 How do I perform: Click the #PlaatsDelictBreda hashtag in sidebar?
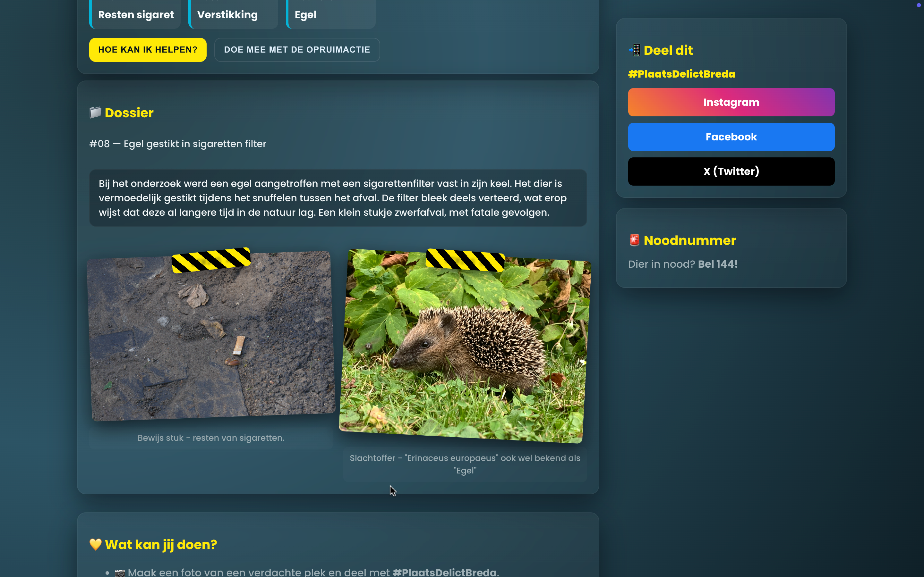[x=681, y=74]
